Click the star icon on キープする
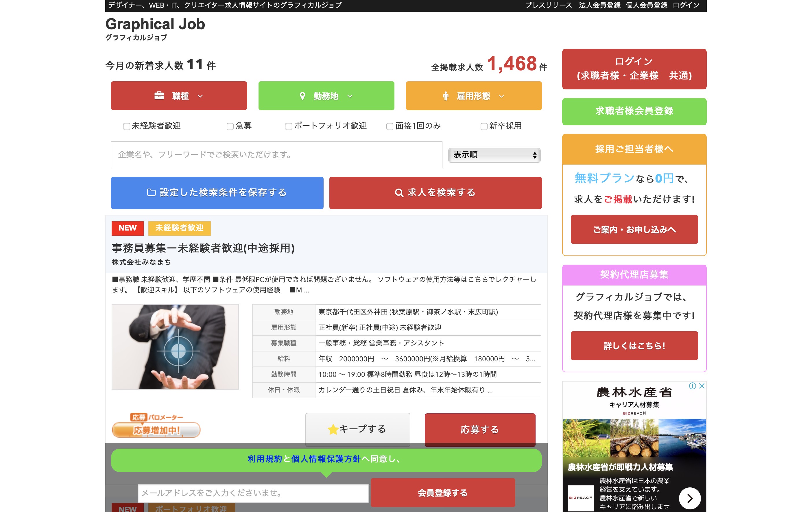 point(333,429)
